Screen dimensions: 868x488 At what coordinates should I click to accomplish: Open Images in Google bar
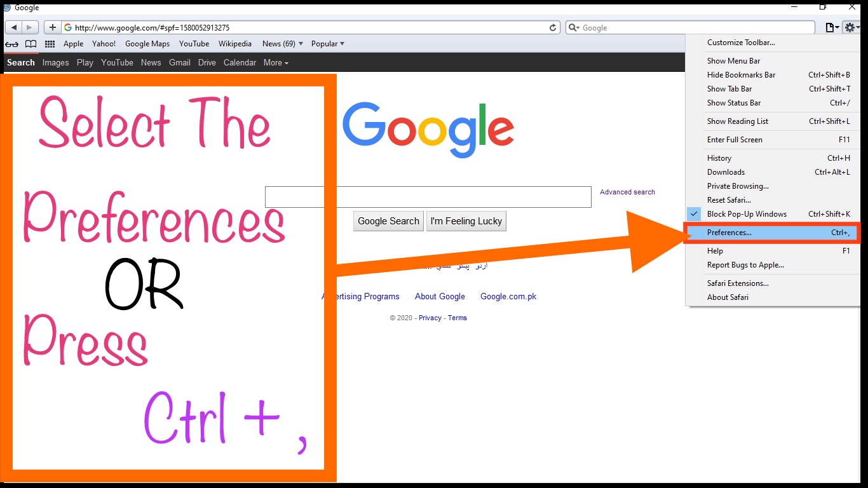[55, 63]
